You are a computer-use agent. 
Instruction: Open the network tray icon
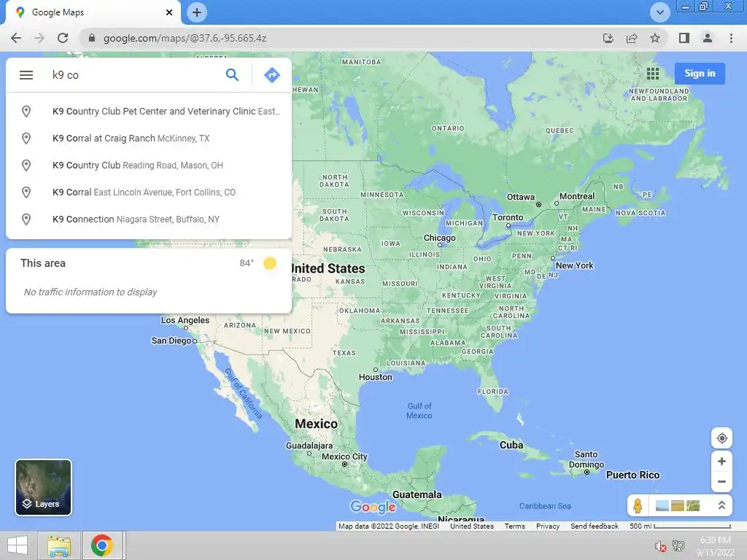[x=678, y=546]
